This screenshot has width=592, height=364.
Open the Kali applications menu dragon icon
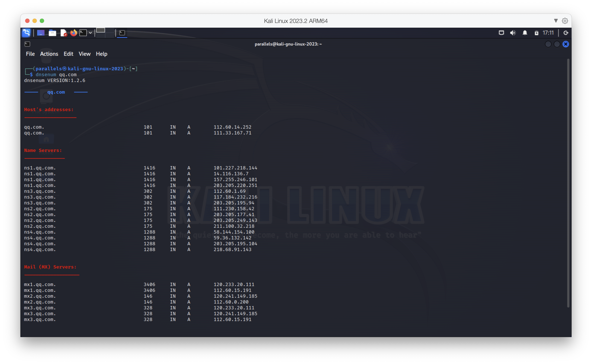26,33
